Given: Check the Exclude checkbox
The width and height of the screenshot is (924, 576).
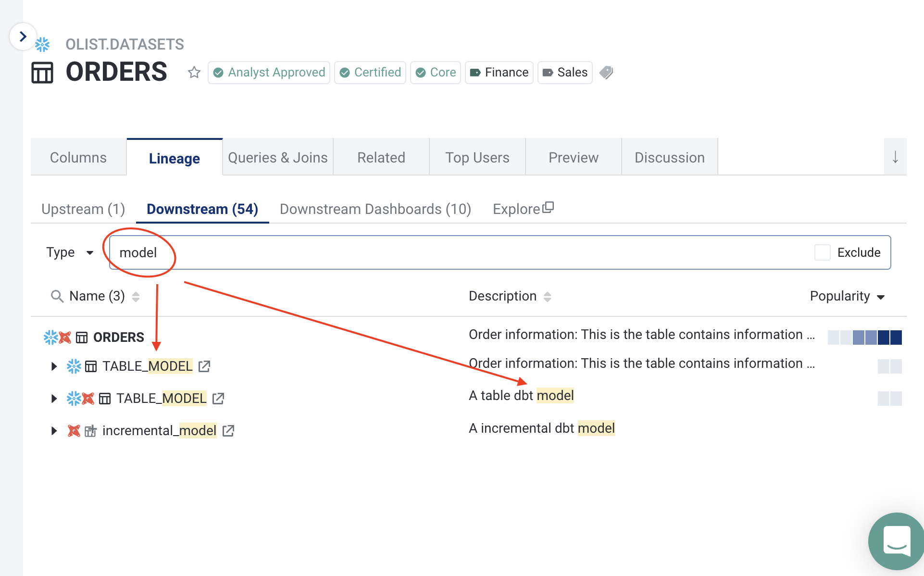Looking at the screenshot, I should tap(822, 252).
